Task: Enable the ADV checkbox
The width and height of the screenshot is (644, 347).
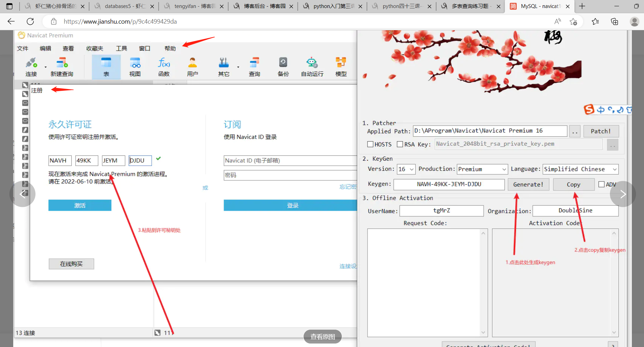Action: pos(601,184)
